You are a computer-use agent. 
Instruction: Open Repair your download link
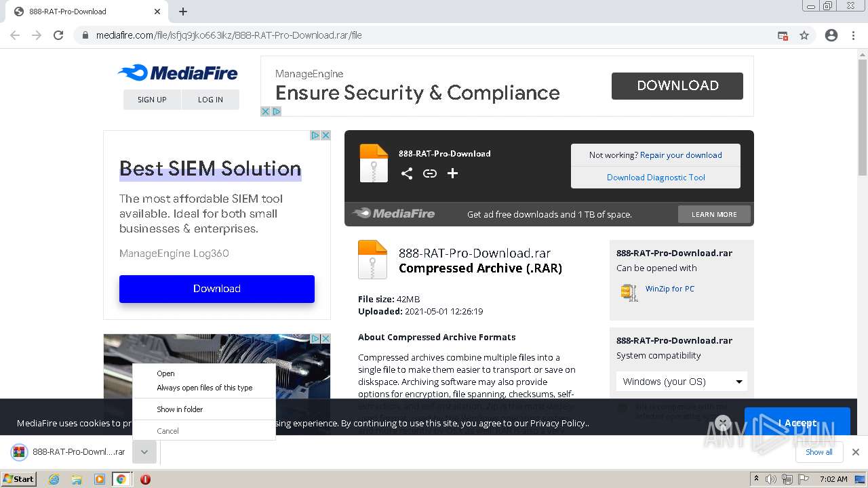coord(681,155)
